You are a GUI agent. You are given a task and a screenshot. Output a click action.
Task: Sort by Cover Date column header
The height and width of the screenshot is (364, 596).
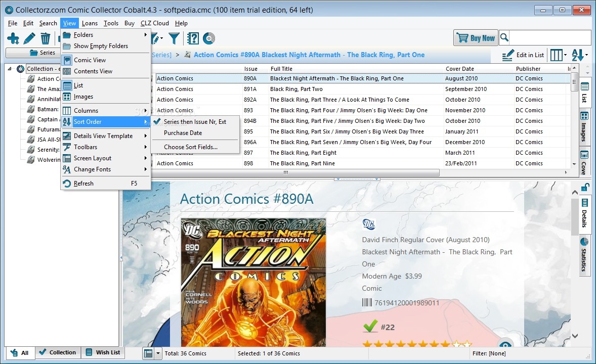tap(460, 69)
